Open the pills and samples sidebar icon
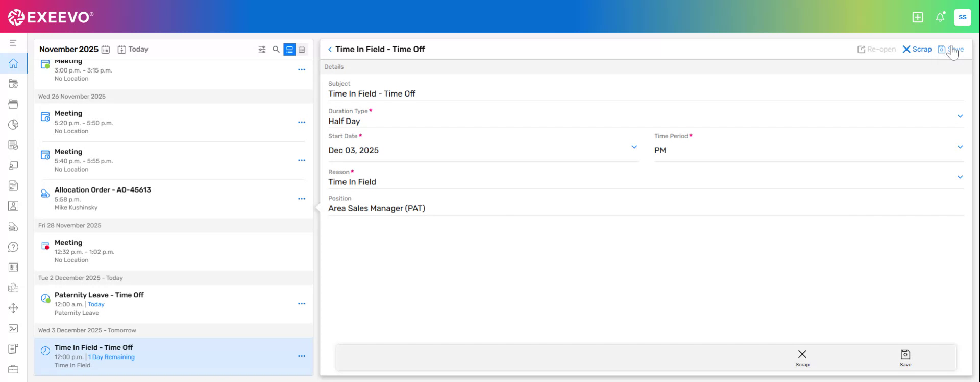Image resolution: width=980 pixels, height=382 pixels. tap(13, 227)
